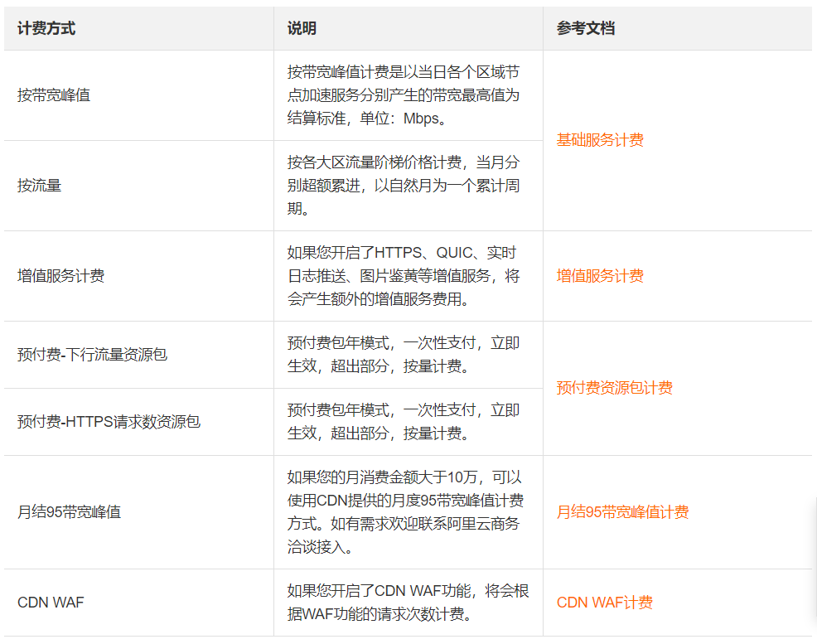Viewport: 817px width, 644px height.
Task: Click the 计费方式 column header
Action: tap(46, 28)
